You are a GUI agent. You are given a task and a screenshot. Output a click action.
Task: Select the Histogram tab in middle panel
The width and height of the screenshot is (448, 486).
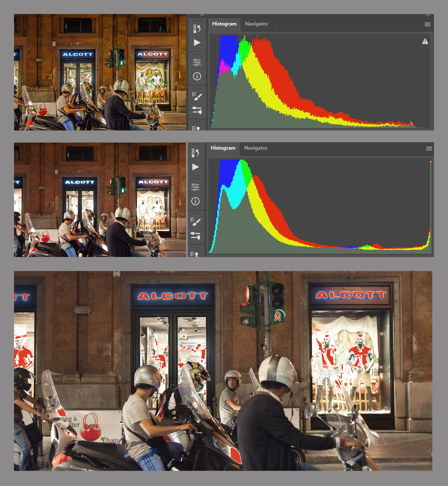[x=223, y=148]
